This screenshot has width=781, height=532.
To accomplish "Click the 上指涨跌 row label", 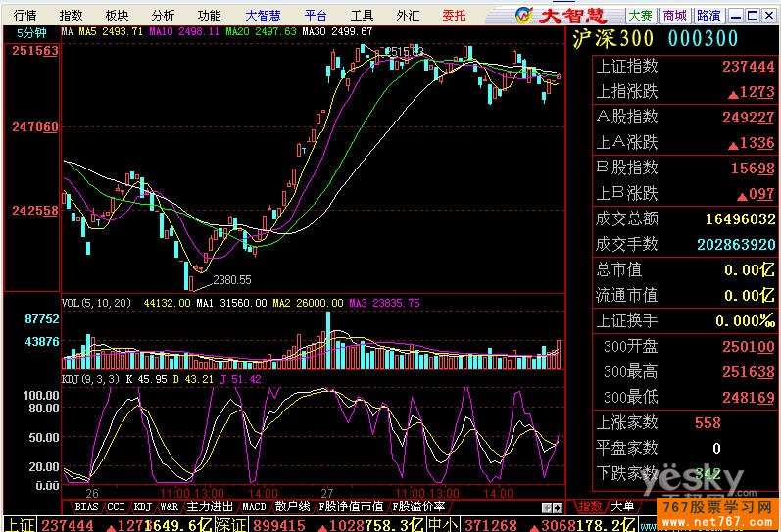I will click(x=626, y=92).
